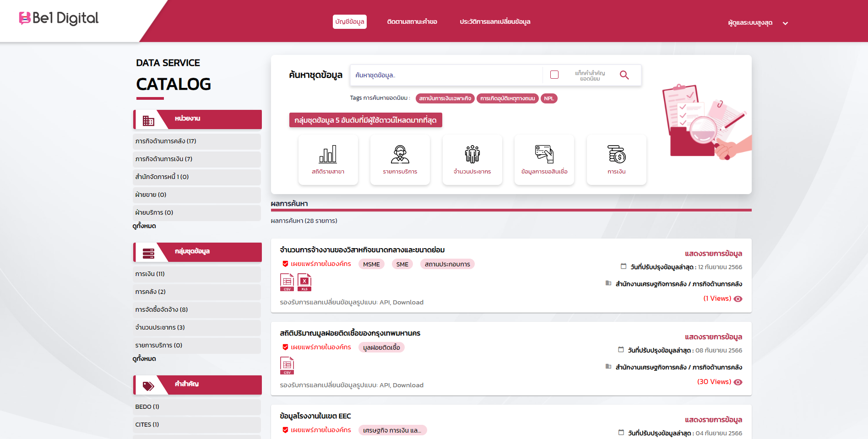Open the รายการบริการ headset agent icon
Screen dimensions: 868x439
click(x=400, y=154)
